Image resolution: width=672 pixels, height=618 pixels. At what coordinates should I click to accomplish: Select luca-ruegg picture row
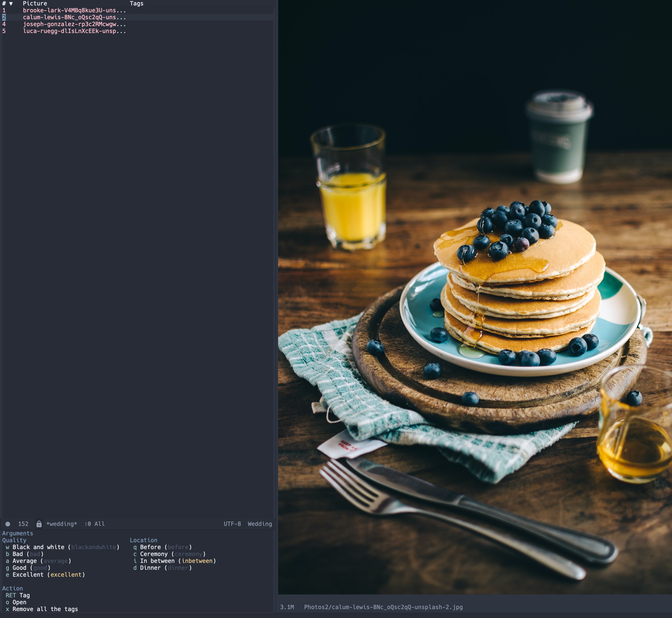(74, 31)
